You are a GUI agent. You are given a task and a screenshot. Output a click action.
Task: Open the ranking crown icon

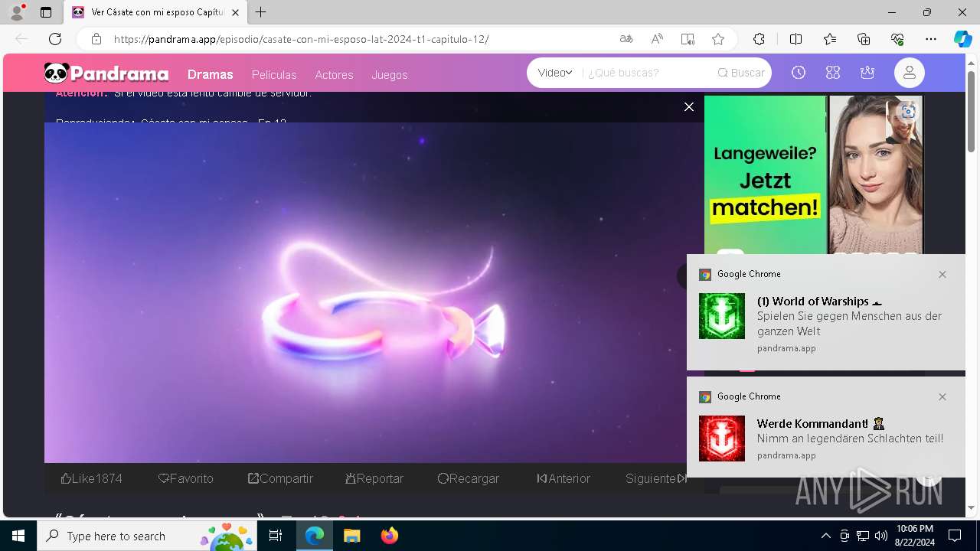(x=867, y=73)
